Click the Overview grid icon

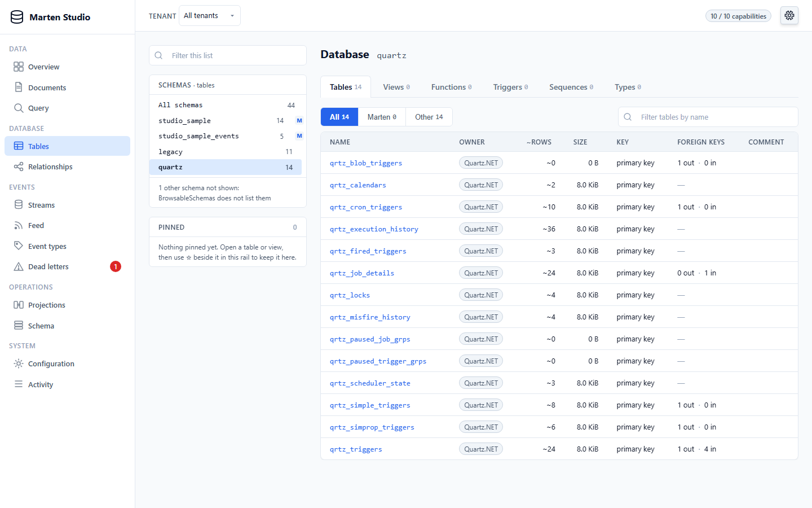click(x=19, y=67)
